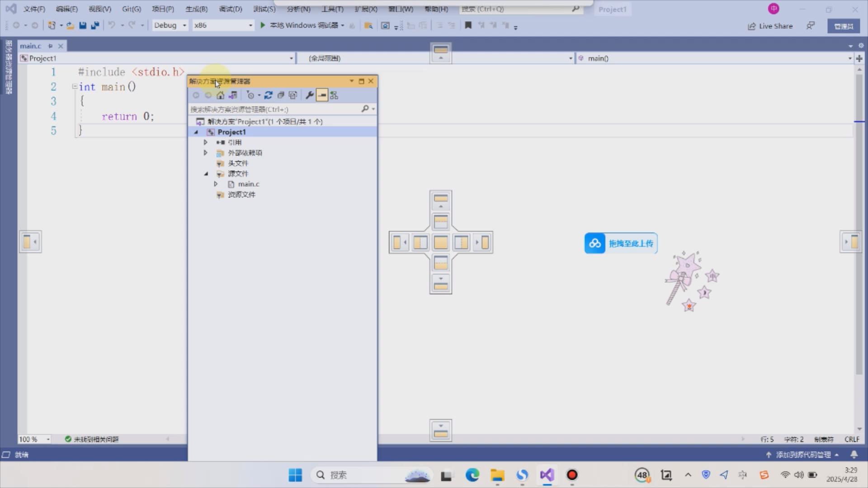Click the bookmark icon in main toolbar
Viewport: 868px width, 488px height.
point(468,26)
